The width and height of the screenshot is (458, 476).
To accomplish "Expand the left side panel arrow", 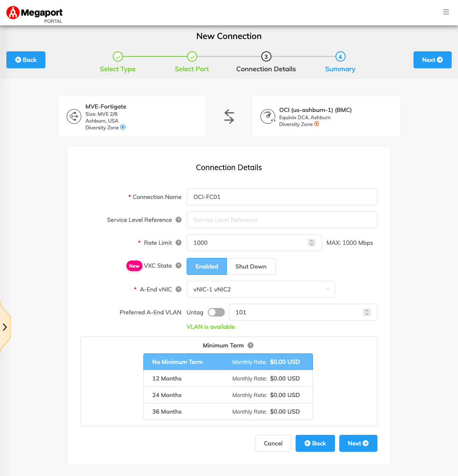I will [x=5, y=327].
